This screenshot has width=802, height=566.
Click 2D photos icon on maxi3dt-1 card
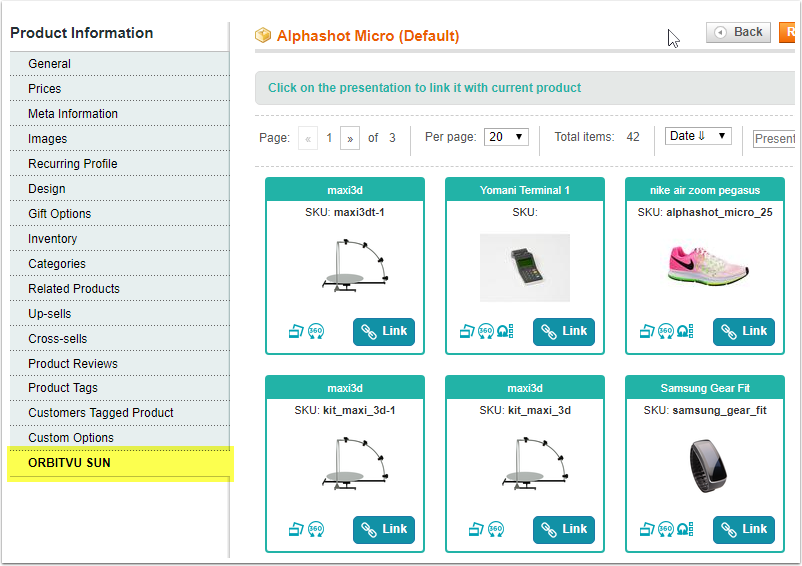(296, 331)
